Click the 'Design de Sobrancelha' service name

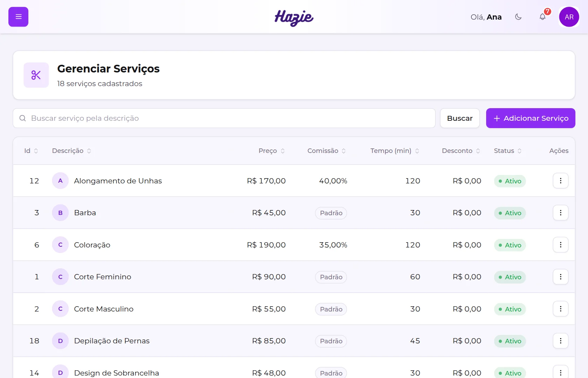(x=117, y=373)
